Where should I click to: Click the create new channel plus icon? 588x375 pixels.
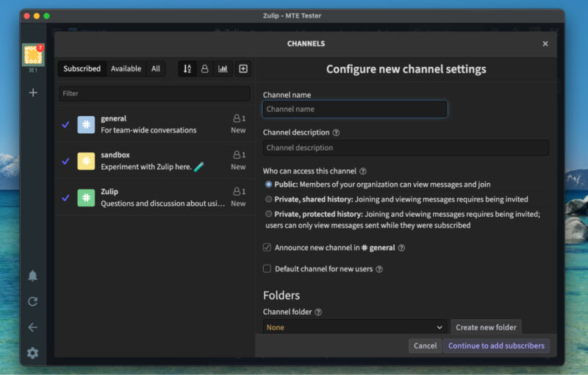(x=243, y=68)
